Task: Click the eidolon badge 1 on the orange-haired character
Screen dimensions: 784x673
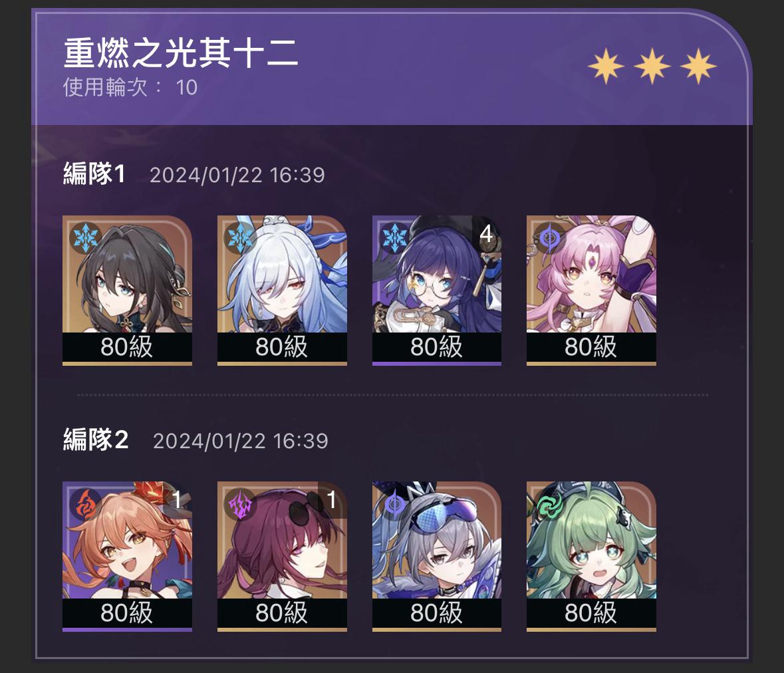Action: click(177, 499)
